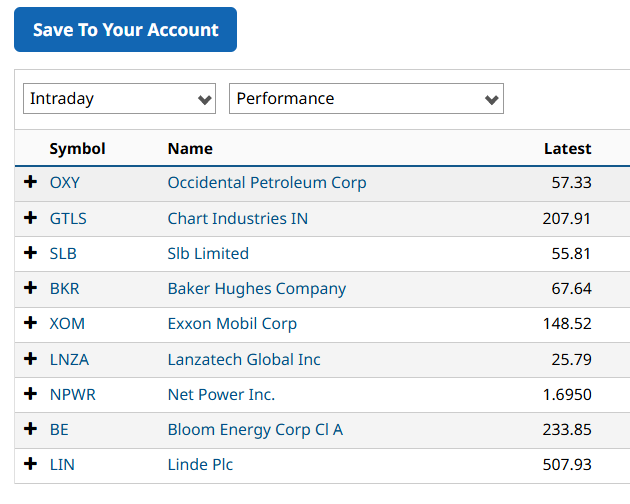
Task: Open the XOM symbol link
Action: point(66,323)
